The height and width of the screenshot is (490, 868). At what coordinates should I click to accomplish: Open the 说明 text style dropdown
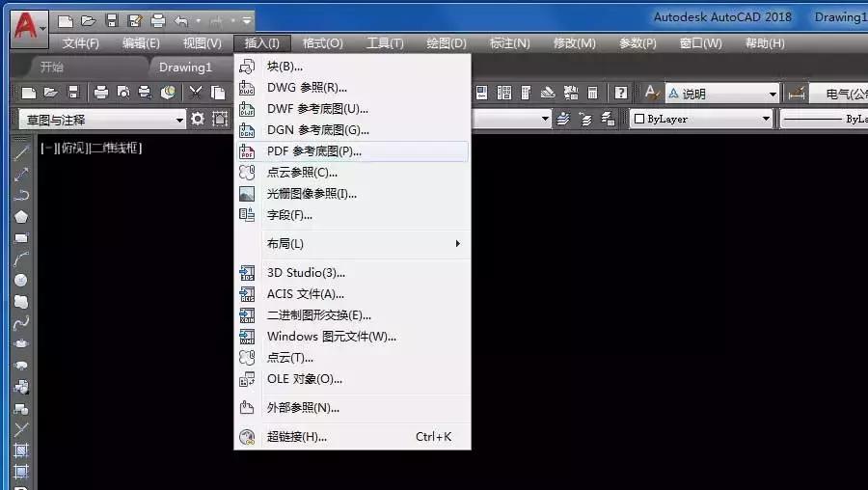(x=721, y=94)
